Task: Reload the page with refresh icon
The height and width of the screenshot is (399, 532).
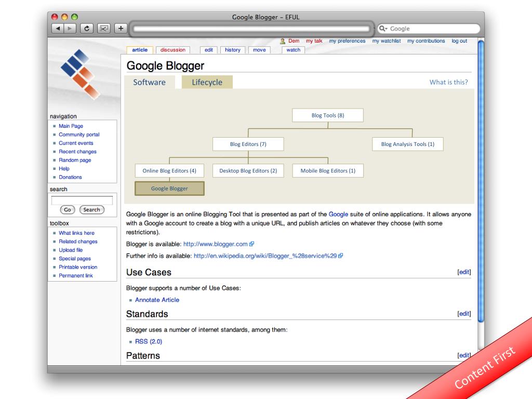Action: point(87,29)
